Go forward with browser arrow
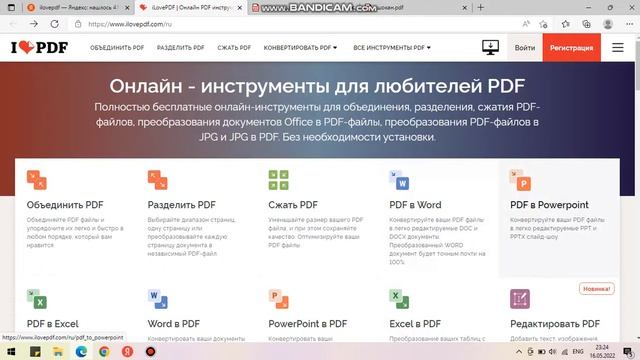The width and height of the screenshot is (640, 360). point(33,24)
